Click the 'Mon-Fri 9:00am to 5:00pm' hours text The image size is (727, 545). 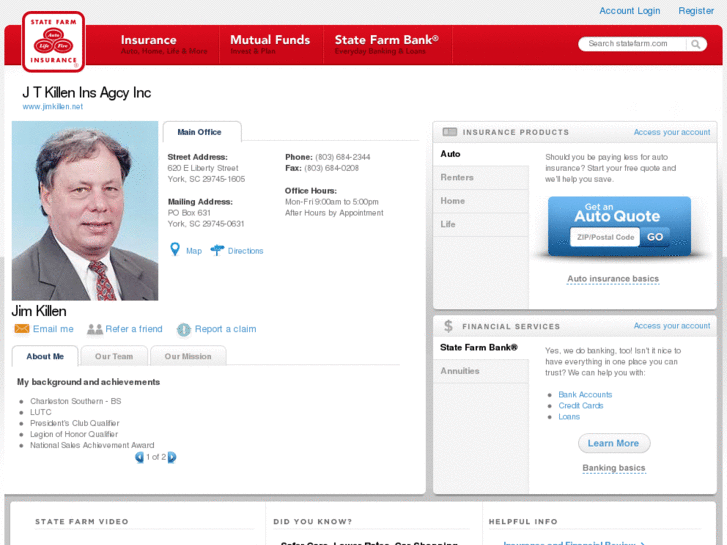[332, 202]
